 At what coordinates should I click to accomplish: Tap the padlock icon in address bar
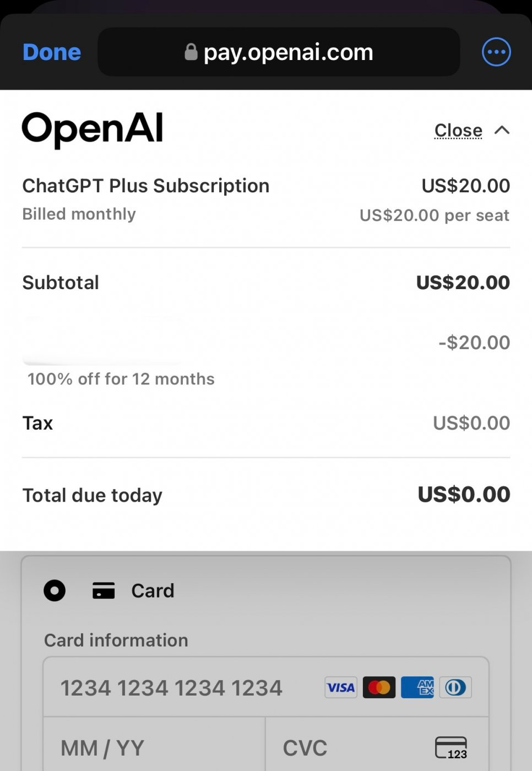191,52
